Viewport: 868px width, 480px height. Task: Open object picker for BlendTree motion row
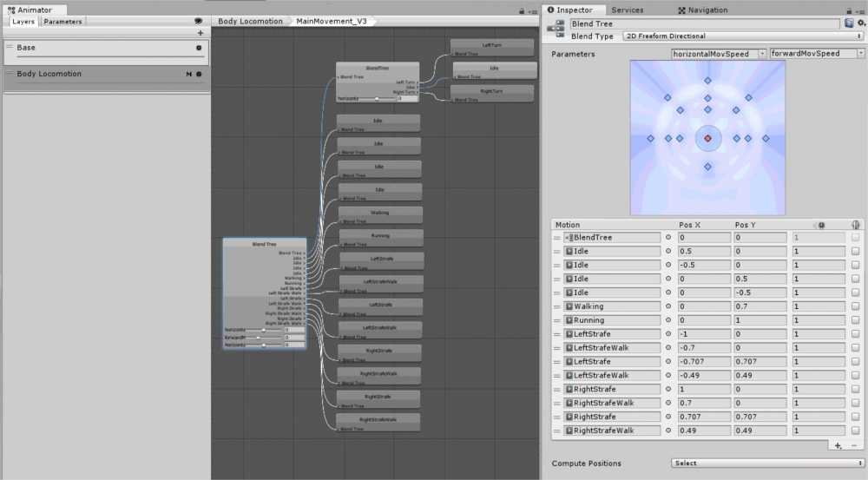668,237
